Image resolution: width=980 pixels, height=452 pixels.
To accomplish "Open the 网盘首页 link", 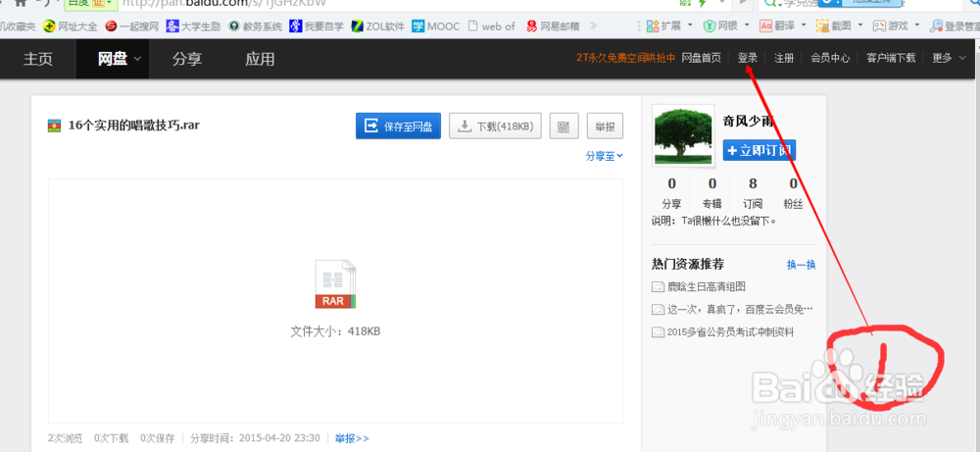I will pos(701,58).
